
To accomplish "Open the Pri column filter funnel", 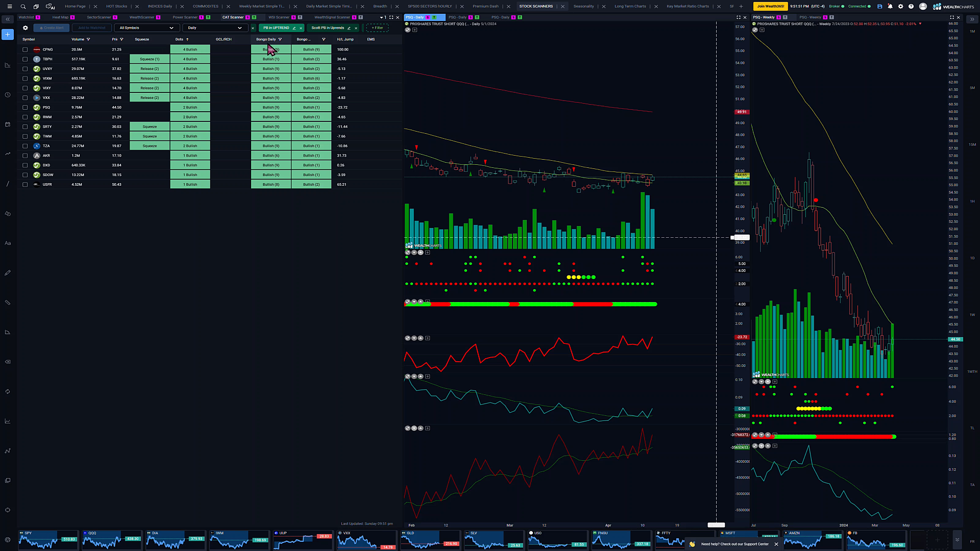I will [121, 39].
